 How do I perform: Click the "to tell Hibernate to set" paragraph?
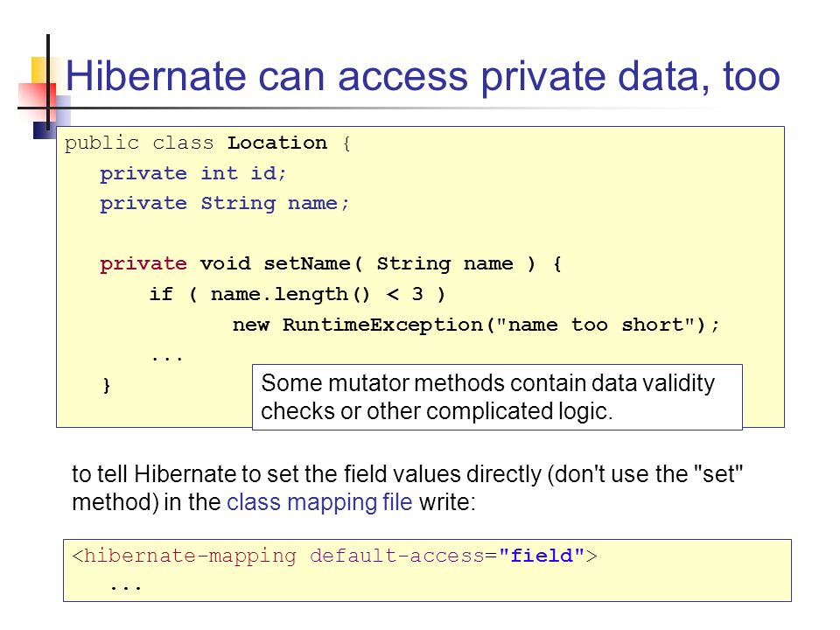pos(407,488)
